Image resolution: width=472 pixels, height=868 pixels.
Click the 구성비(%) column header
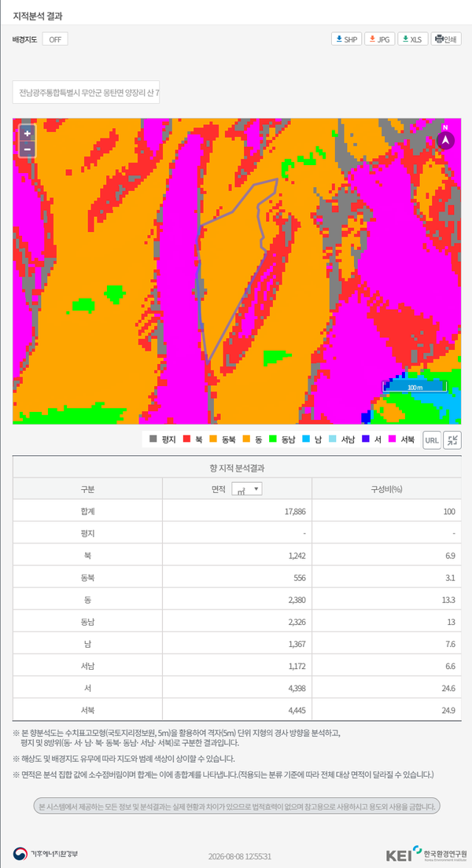(387, 489)
